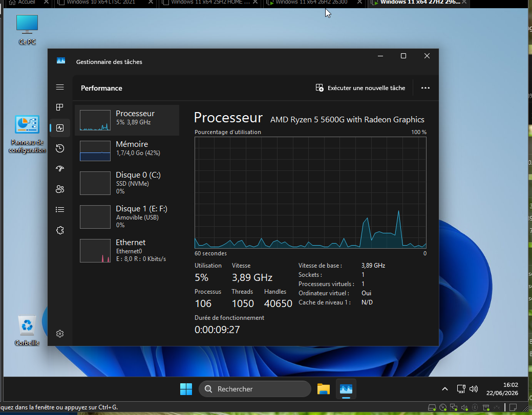Click the VM network adapter status icon
The image size is (532, 415).
coord(454,407)
